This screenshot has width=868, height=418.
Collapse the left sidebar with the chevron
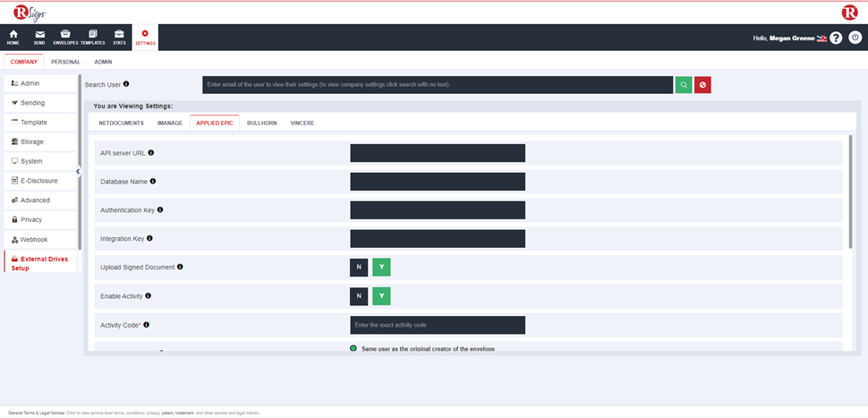tap(78, 171)
